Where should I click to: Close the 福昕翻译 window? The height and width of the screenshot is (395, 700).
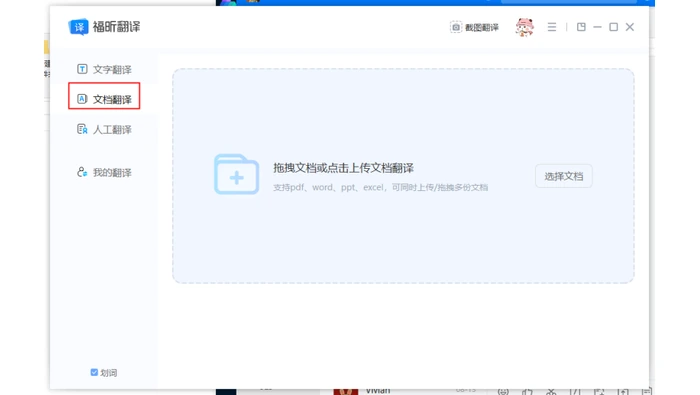click(630, 27)
